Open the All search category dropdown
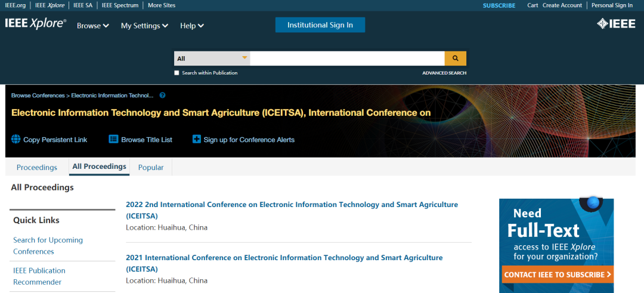644x293 pixels. (212, 58)
